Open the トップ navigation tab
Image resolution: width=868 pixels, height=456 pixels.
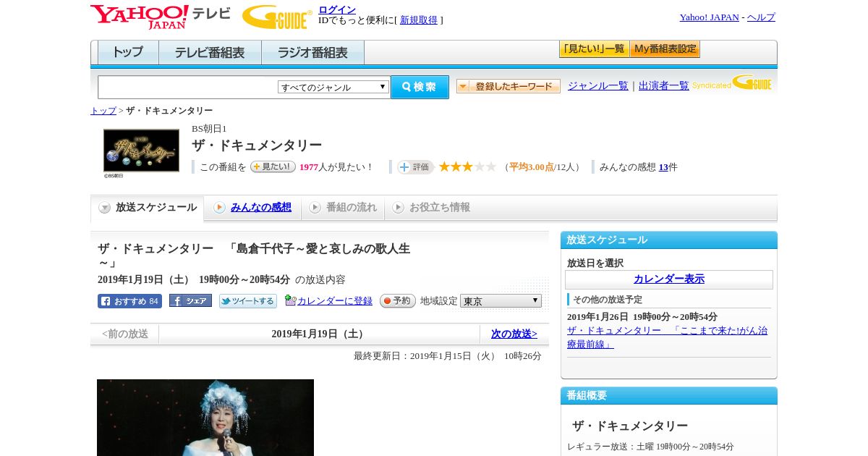coord(128,53)
